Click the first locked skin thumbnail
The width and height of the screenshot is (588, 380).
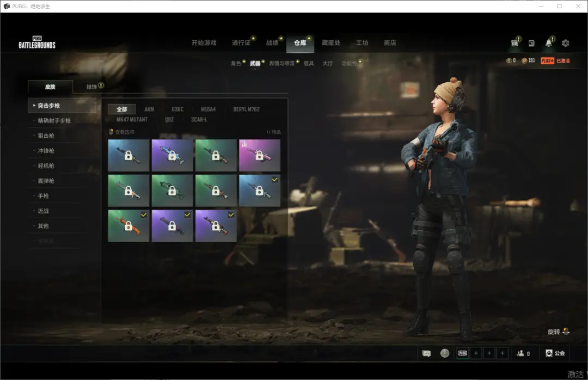[128, 156]
